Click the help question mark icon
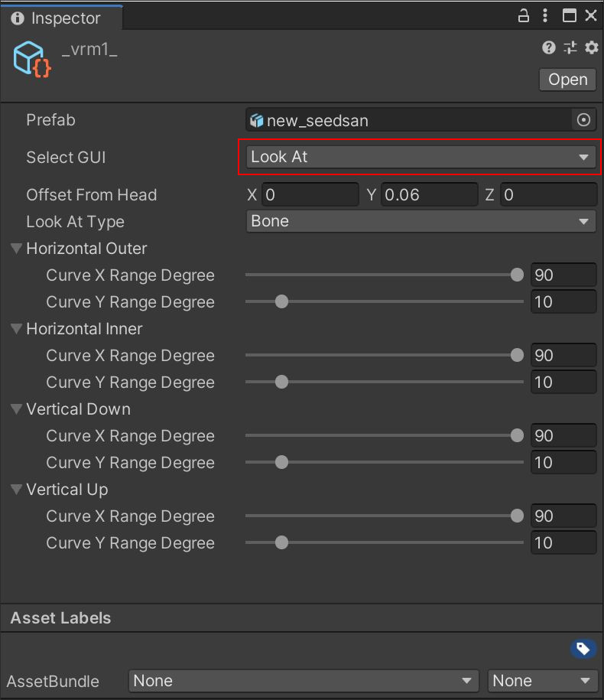Screen dimensions: 604x700 click(548, 47)
